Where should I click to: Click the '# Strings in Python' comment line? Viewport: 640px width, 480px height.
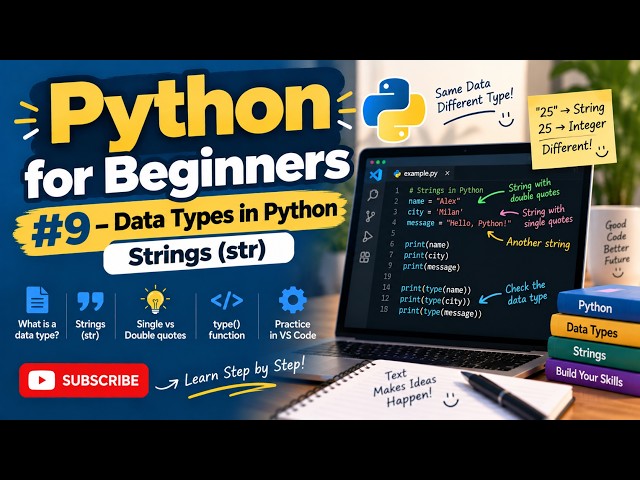446,190
